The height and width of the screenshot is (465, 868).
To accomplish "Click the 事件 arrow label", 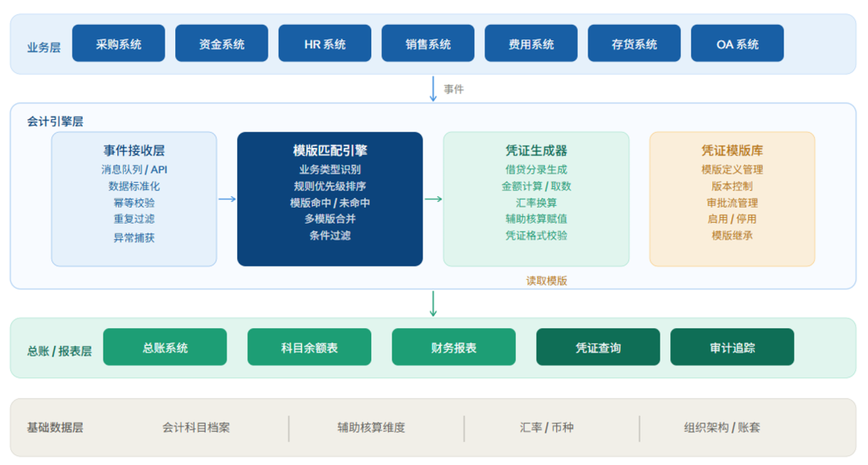I will tap(454, 89).
